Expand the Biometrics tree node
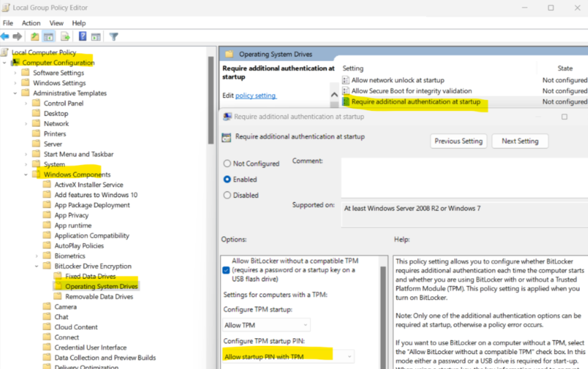This screenshot has height=369, width=588. (36, 255)
